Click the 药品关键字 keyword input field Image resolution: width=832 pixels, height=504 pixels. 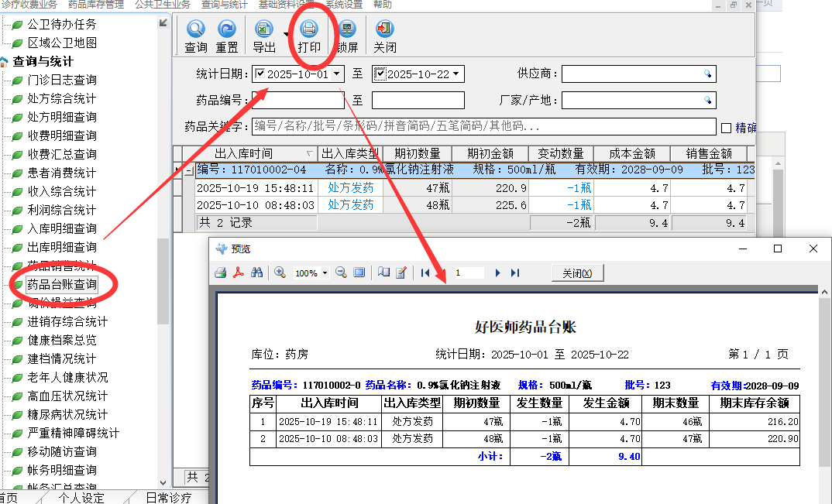[x=483, y=126]
